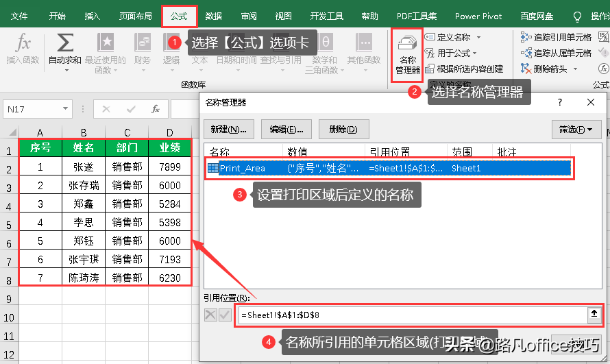Screen dimensions: 610x364
Task: Switch to the Power Pivot tab
Action: click(x=478, y=16)
